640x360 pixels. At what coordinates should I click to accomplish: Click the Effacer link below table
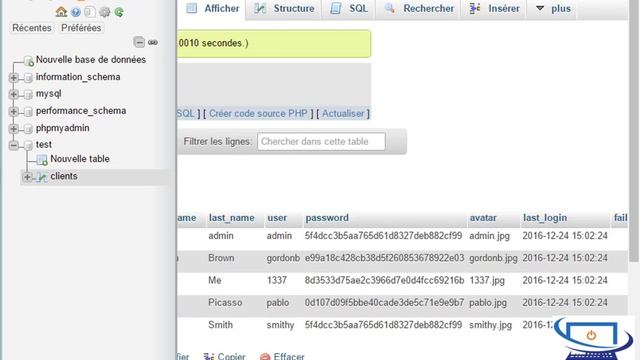click(x=289, y=356)
